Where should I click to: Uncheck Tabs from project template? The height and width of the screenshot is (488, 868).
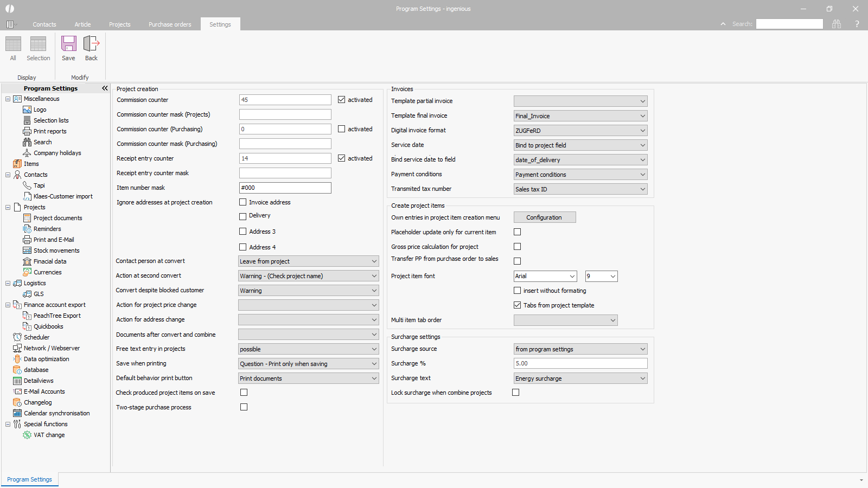(x=518, y=305)
